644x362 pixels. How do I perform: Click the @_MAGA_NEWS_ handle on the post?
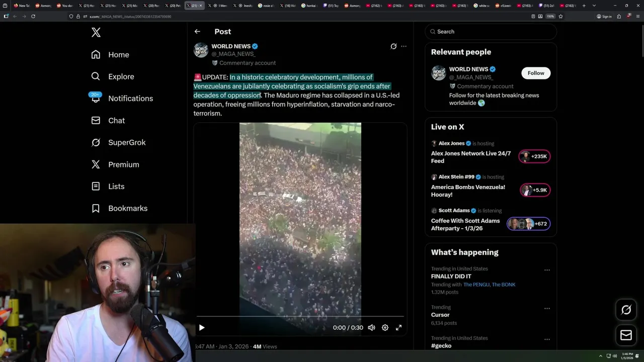click(x=233, y=54)
